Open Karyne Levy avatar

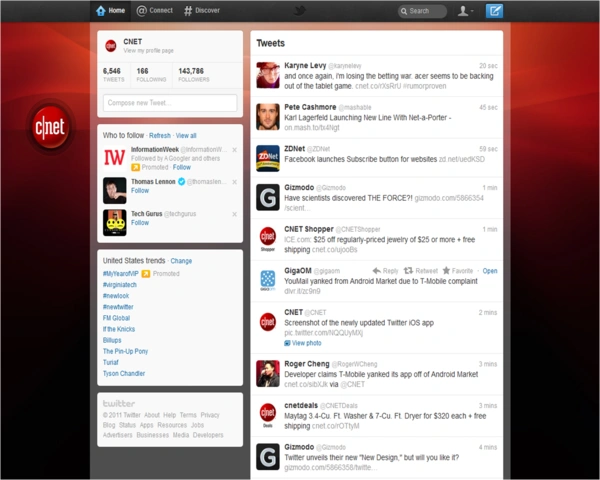tap(267, 75)
